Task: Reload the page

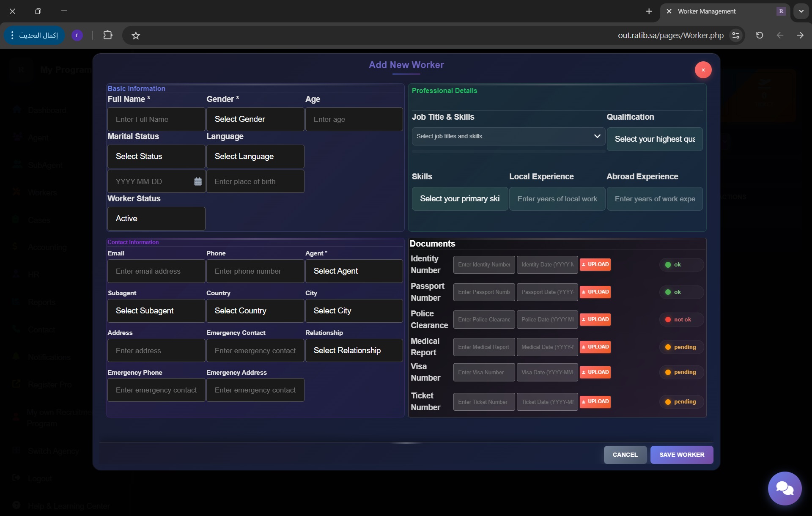Action: 759,35
